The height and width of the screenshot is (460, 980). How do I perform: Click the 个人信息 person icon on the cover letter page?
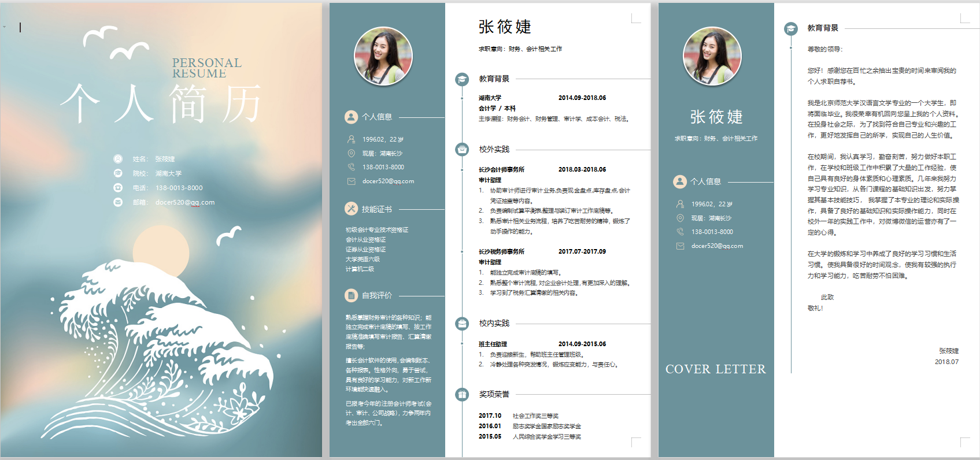[x=680, y=181]
